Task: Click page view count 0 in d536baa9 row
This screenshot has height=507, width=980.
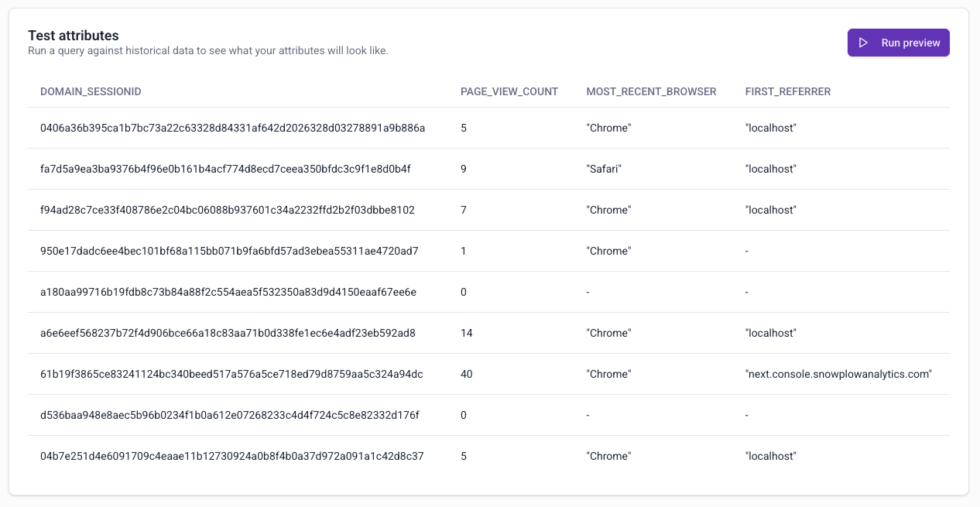Action: click(464, 415)
